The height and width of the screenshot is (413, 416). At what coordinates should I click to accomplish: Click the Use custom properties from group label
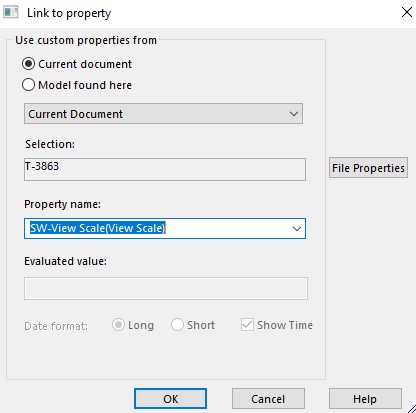click(86, 40)
